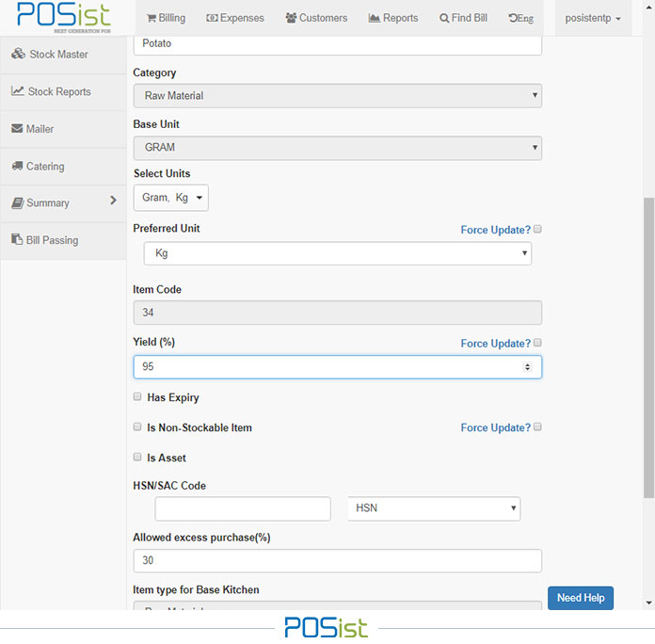Viewport: 655px width, 644px height.
Task: Click the Reports chart icon
Action: point(375,18)
